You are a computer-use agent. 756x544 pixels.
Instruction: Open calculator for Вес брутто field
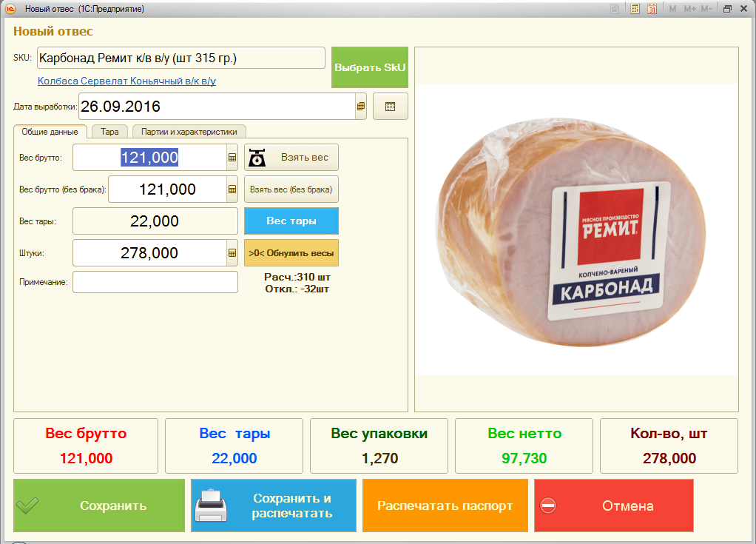(232, 158)
